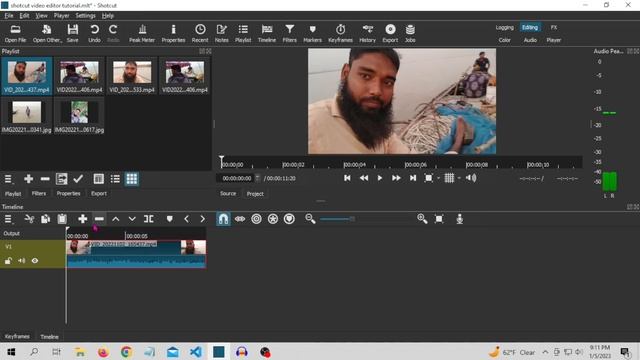Expand the zoom-fit dropdown arrow in player
Image resolution: width=640 pixels, height=360 pixels.
click(439, 178)
